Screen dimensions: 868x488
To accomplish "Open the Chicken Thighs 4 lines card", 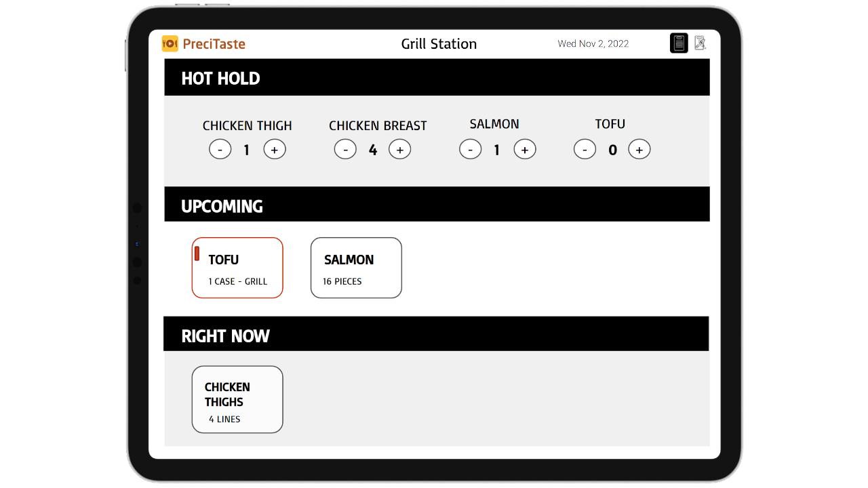I will tap(237, 399).
